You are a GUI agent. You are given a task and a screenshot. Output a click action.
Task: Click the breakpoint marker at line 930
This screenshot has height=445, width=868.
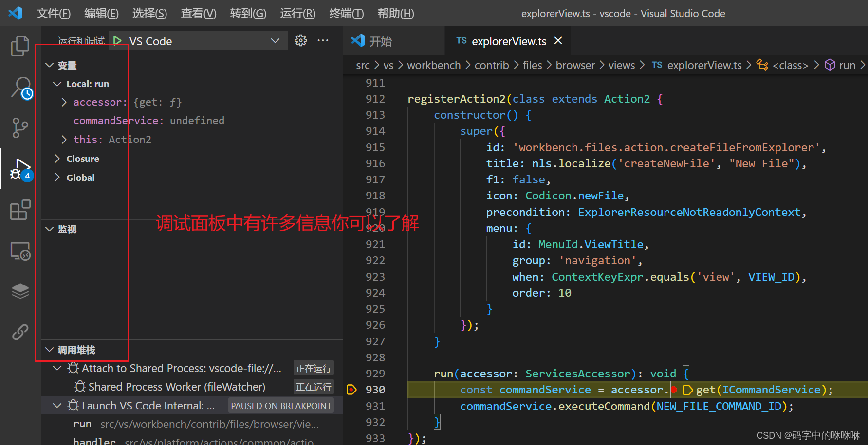pyautogui.click(x=351, y=389)
